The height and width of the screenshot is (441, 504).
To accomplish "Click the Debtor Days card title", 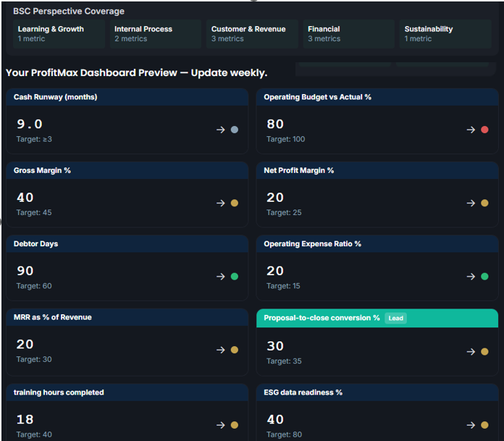I will (x=35, y=243).
